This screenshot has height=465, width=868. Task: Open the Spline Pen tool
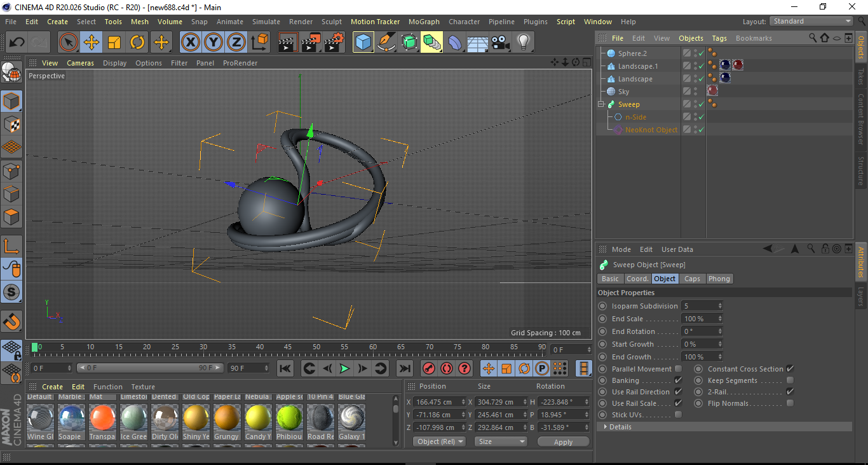pyautogui.click(x=386, y=43)
